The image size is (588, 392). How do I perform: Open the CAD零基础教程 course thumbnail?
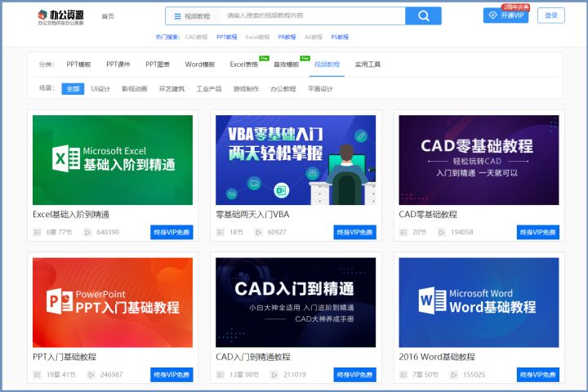(479, 160)
